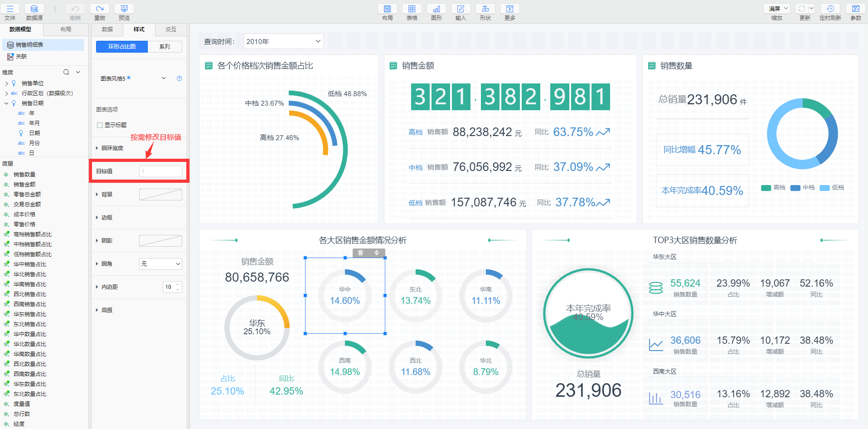The width and height of the screenshot is (868, 429).
Task: Select the 销售金额 measure
Action: pyautogui.click(x=24, y=185)
